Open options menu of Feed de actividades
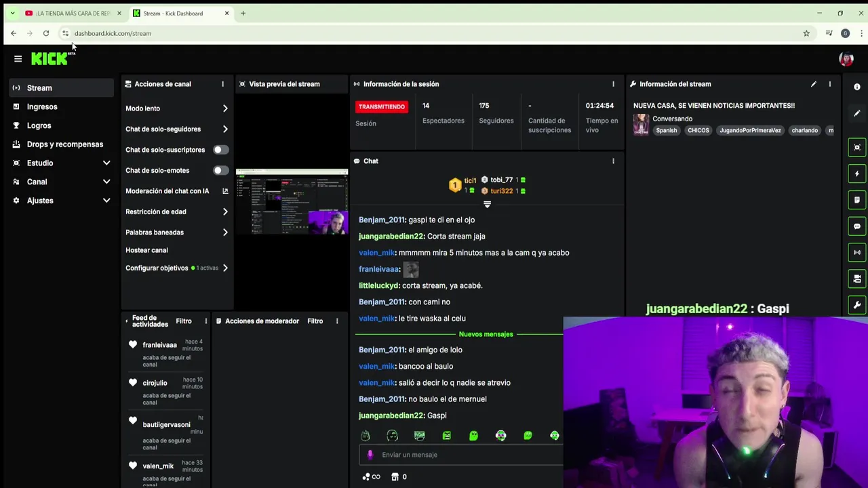 coord(205,321)
